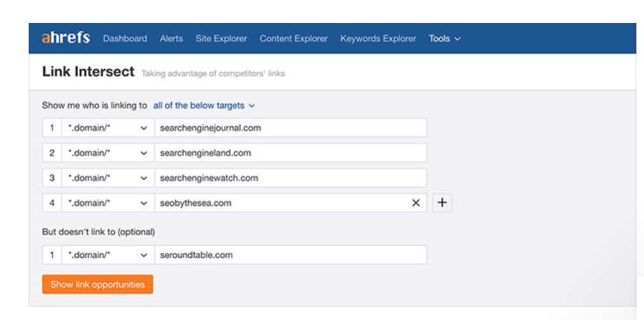Expand the Tools dropdown menu

445,38
